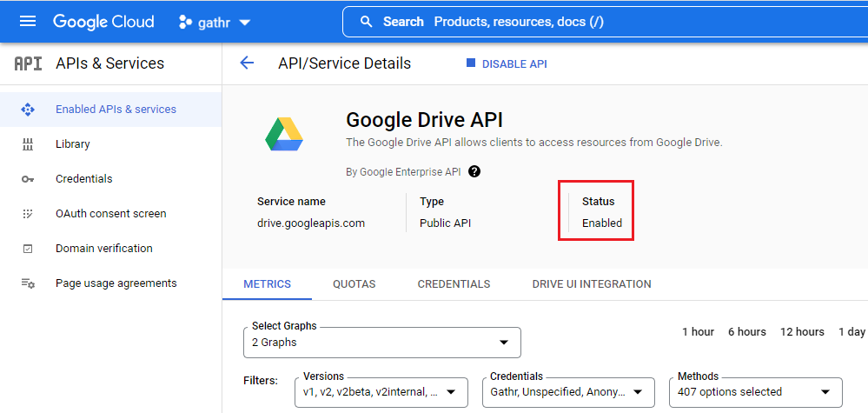The height and width of the screenshot is (413, 868).
Task: Open the Versions filter dropdown
Action: click(381, 392)
